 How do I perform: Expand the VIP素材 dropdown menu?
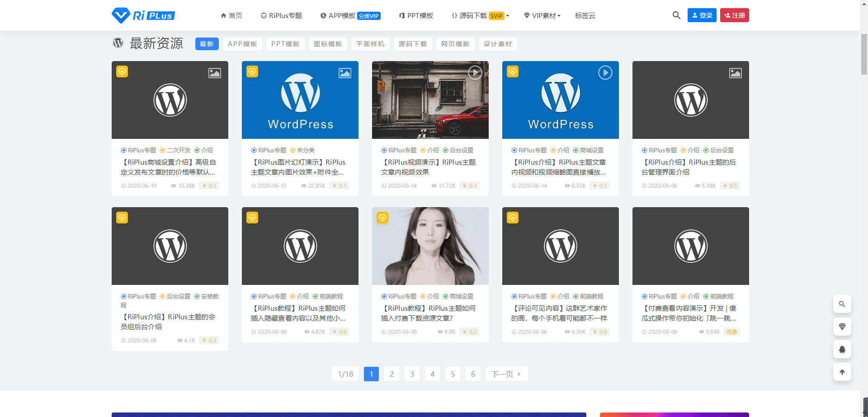(542, 16)
